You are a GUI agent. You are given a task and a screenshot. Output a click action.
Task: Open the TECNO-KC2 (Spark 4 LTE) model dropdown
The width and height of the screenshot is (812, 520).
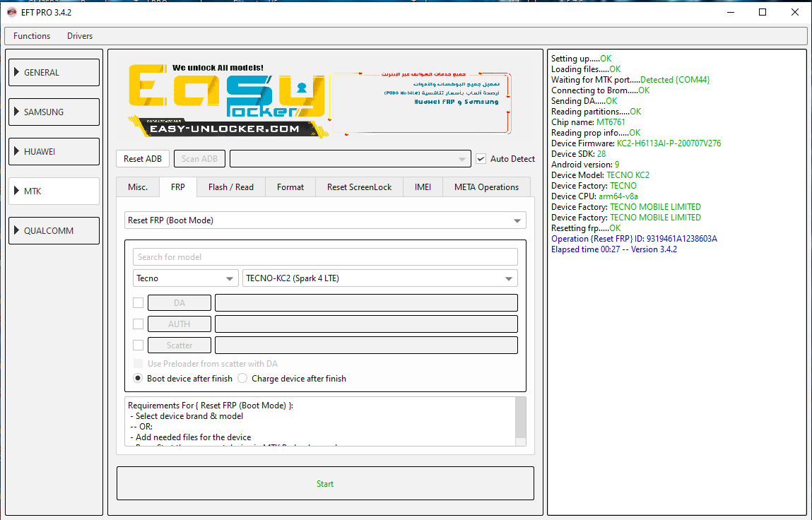380,278
